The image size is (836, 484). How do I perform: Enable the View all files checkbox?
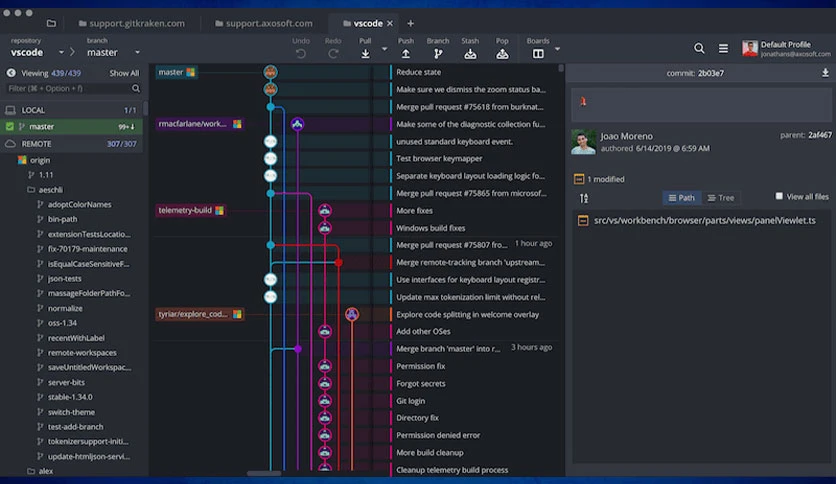point(779,196)
